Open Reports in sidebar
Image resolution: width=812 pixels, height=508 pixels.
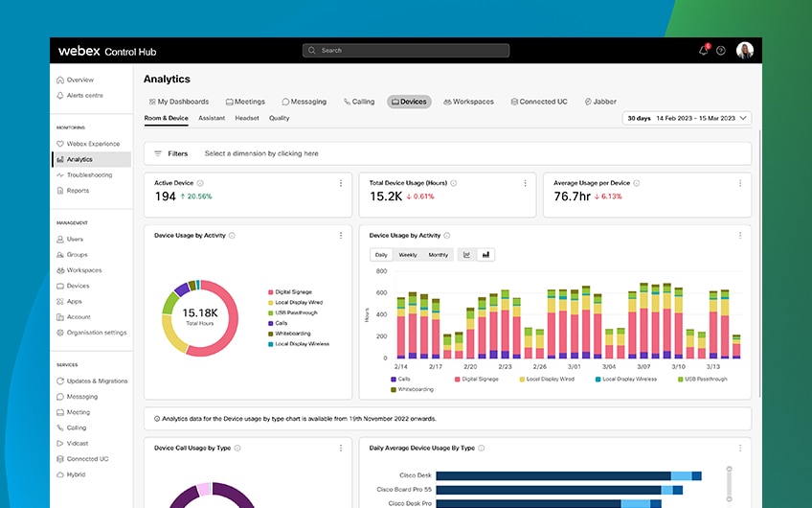point(73,190)
